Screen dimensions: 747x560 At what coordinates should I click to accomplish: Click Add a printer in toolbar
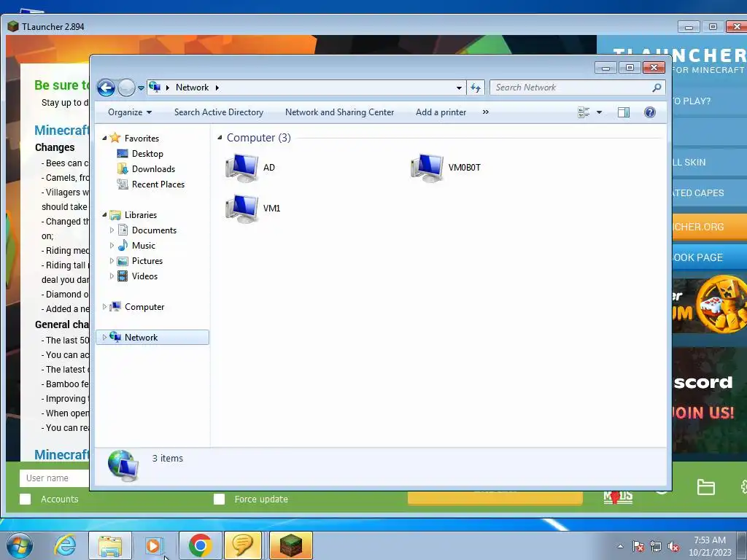tap(441, 112)
